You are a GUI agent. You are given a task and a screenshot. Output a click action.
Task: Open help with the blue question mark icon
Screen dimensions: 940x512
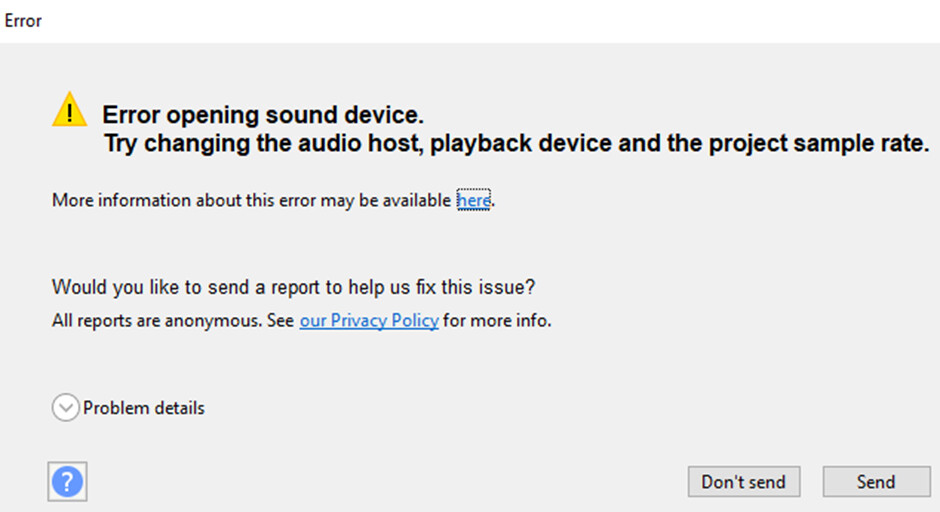[x=67, y=483]
